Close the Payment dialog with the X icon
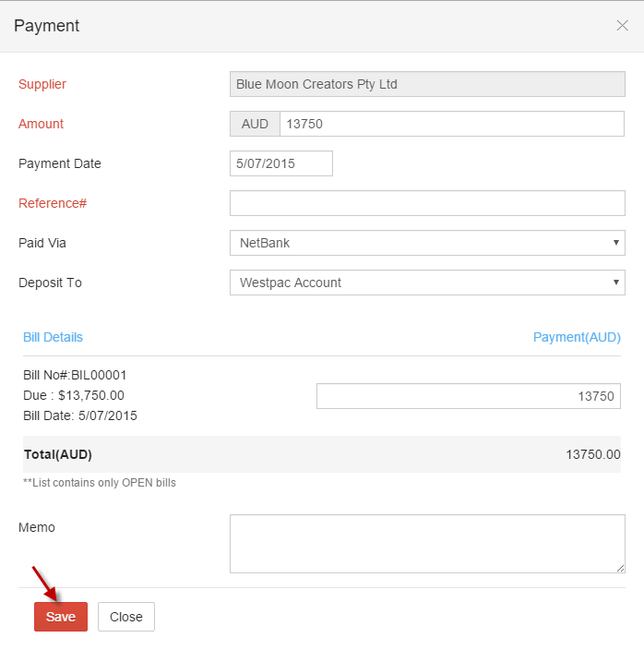Viewport: 644px width, 662px height. click(x=622, y=26)
